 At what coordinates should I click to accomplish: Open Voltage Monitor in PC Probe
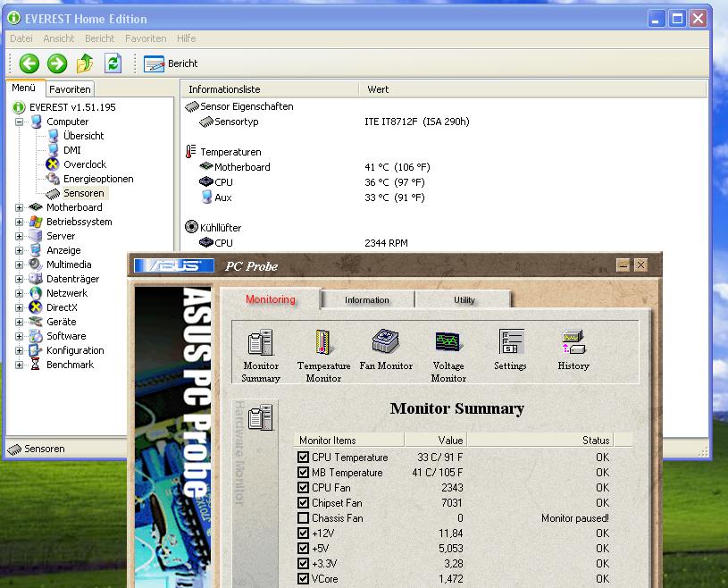tap(448, 356)
